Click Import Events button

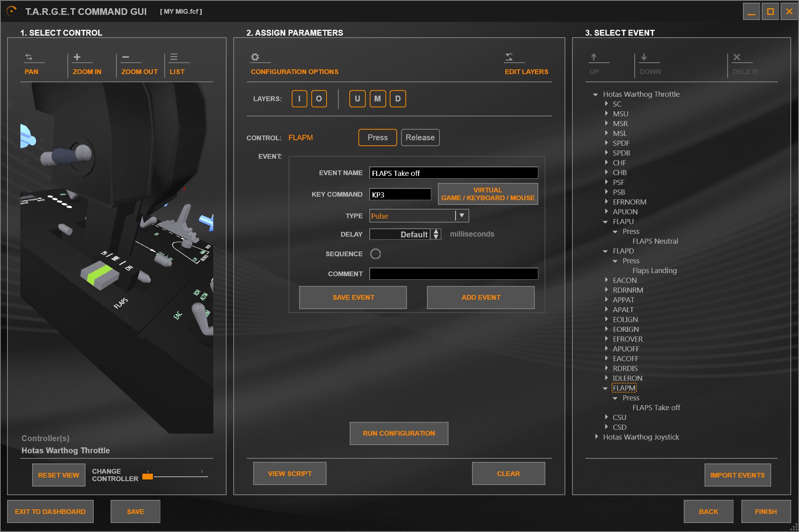737,475
